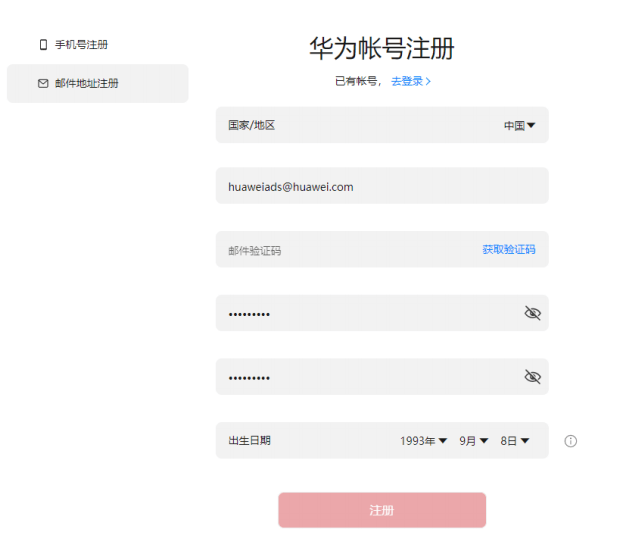
Task: Click the 华为帐号注册 page title
Action: tap(382, 48)
